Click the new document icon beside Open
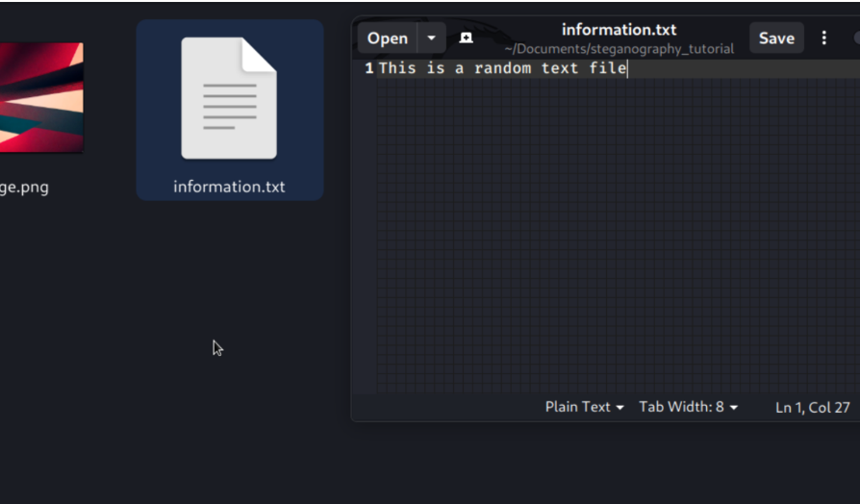Screen dimensions: 860x504 [x=467, y=38]
